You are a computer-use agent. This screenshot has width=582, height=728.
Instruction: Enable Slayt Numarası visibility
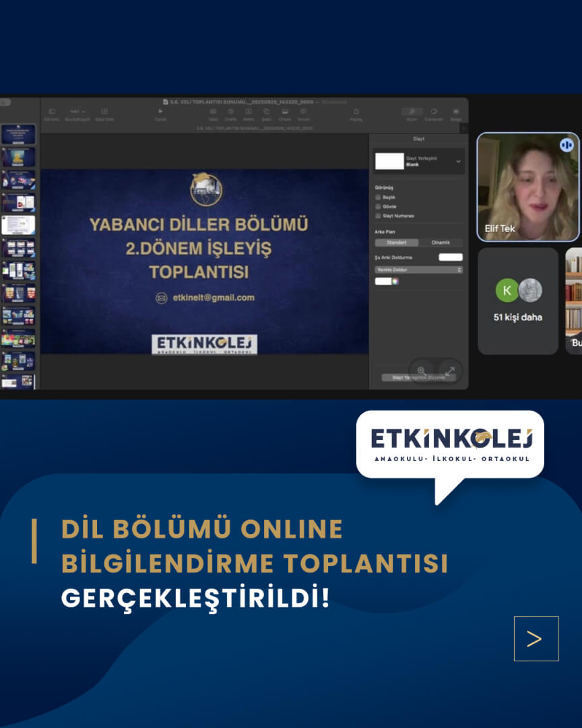click(378, 216)
